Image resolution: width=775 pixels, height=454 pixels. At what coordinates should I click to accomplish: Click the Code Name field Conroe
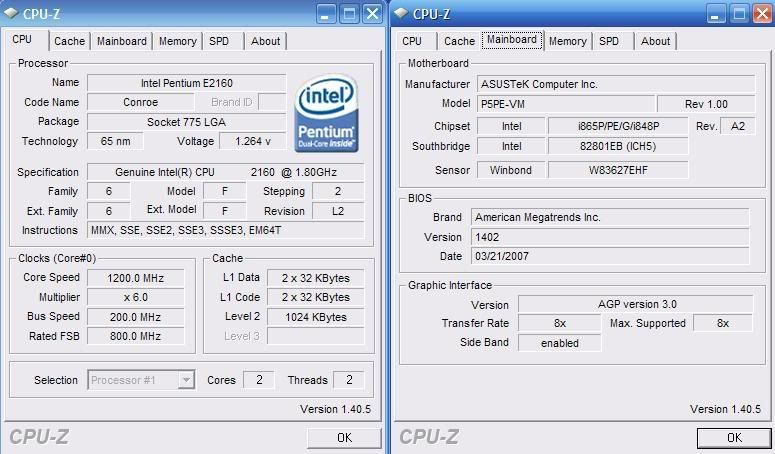pyautogui.click(x=140, y=102)
